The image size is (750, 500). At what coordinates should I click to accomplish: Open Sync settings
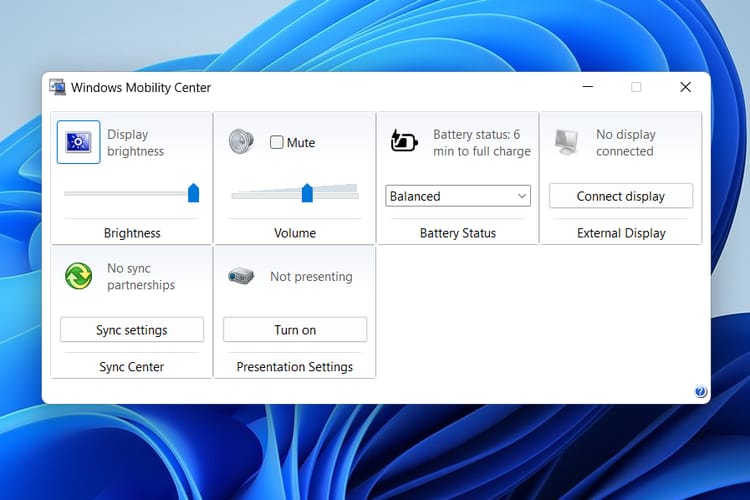[x=132, y=330]
